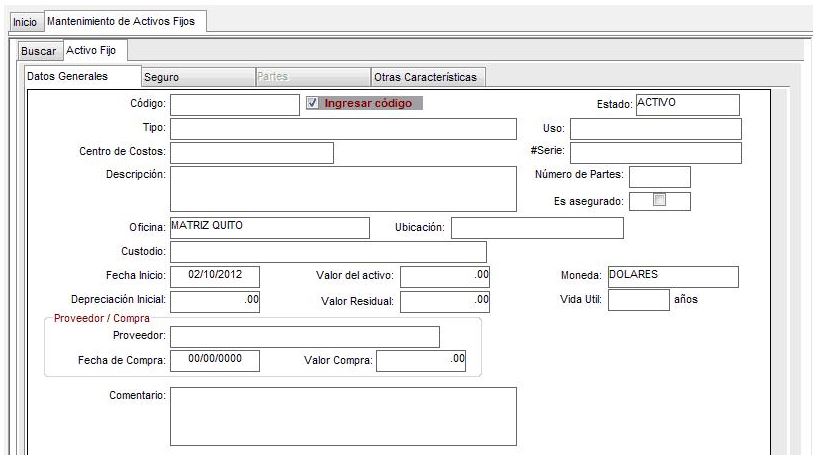
Task: Click the Tipo input field
Action: coord(343,129)
